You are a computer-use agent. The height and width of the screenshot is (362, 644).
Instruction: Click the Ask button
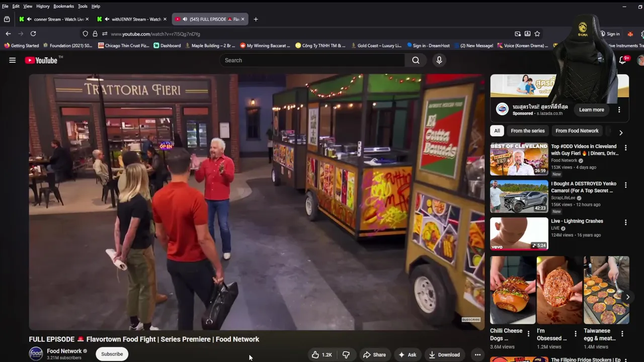(407, 355)
